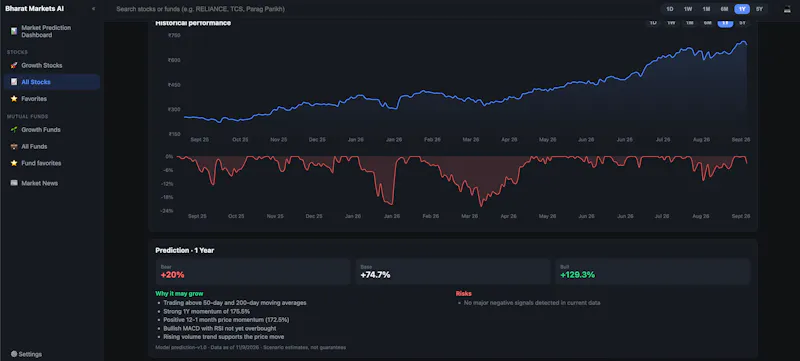This screenshot has height=361, width=800.
Task: Collapse the sidebar with arrow icon
Action: coord(93,9)
